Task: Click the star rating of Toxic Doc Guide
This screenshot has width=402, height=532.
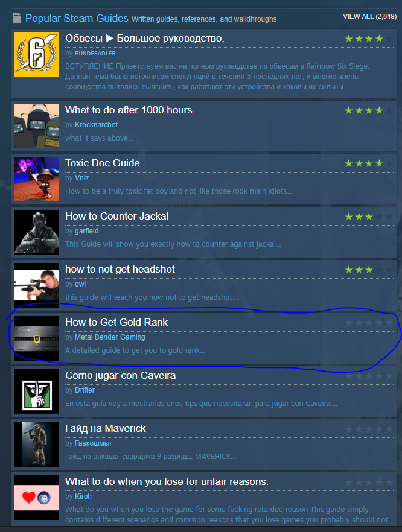Action: pos(369,163)
